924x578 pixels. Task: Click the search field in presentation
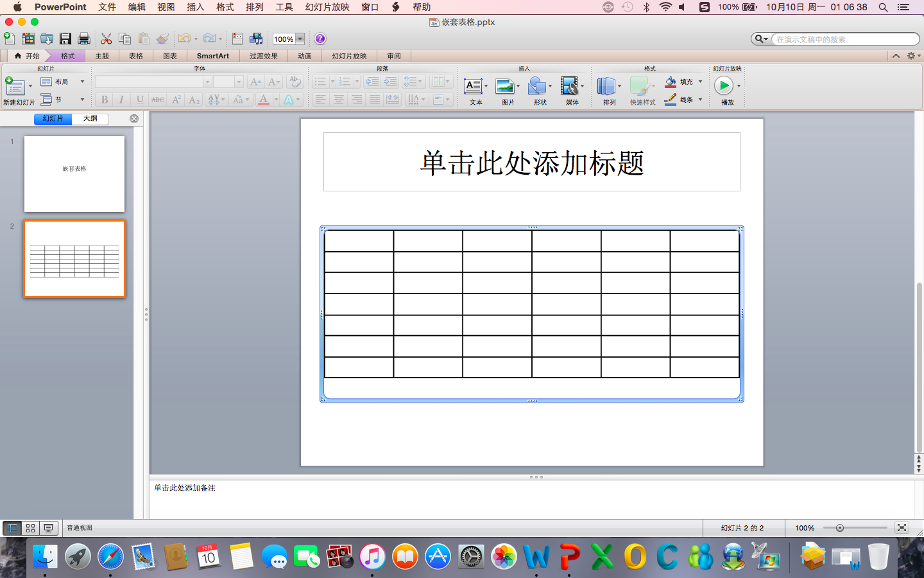click(x=844, y=39)
